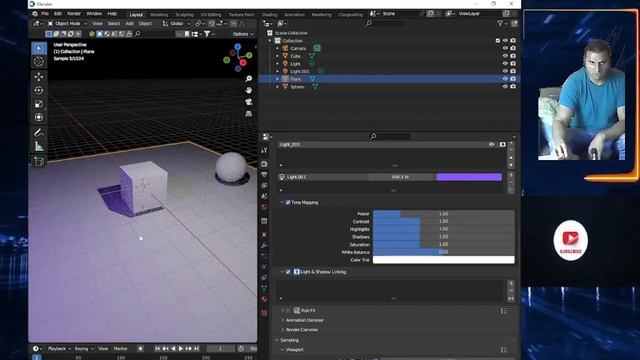Click the timeline play button
Viewport: 640px width, 360px height.
pyautogui.click(x=180, y=349)
